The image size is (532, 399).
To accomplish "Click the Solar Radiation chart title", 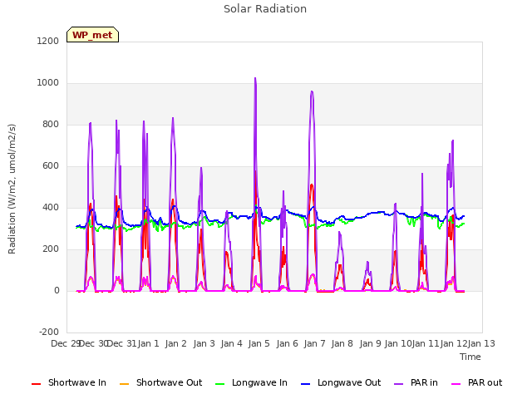I will click(265, 9).
